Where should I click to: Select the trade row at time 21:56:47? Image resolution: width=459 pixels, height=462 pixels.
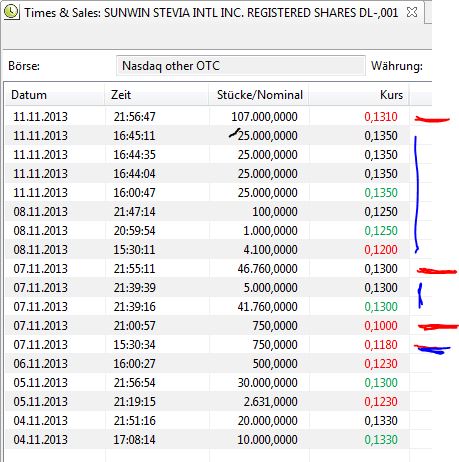click(207, 117)
